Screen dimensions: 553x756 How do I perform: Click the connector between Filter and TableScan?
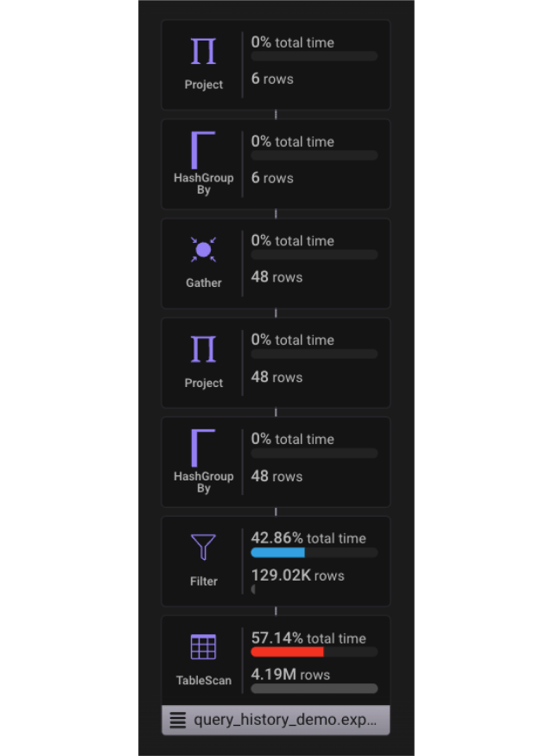click(276, 610)
